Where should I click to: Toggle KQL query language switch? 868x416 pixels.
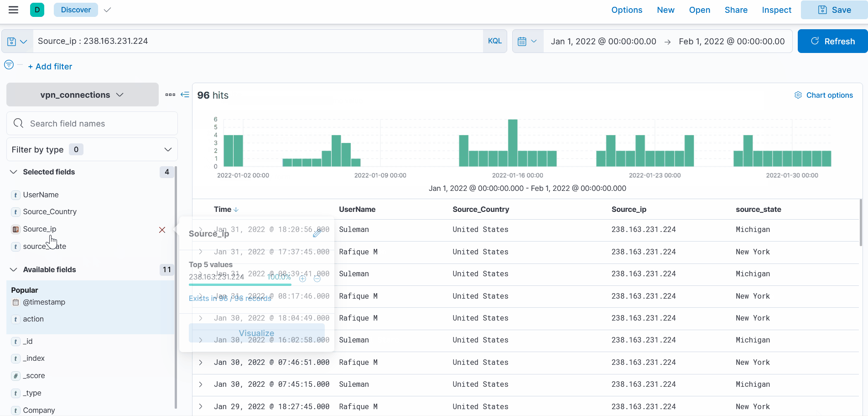495,41
